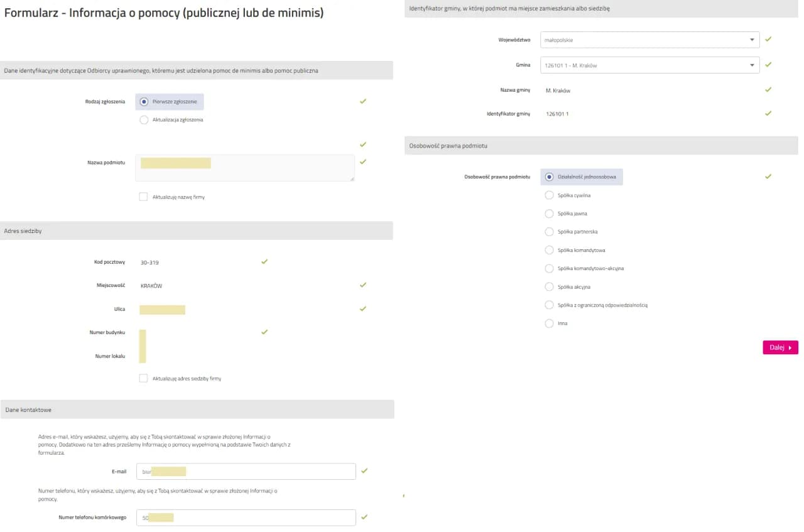The image size is (804, 532).
Task: Click the checkmark icon for Rodzaj zgłoszenia
Action: [x=363, y=101]
